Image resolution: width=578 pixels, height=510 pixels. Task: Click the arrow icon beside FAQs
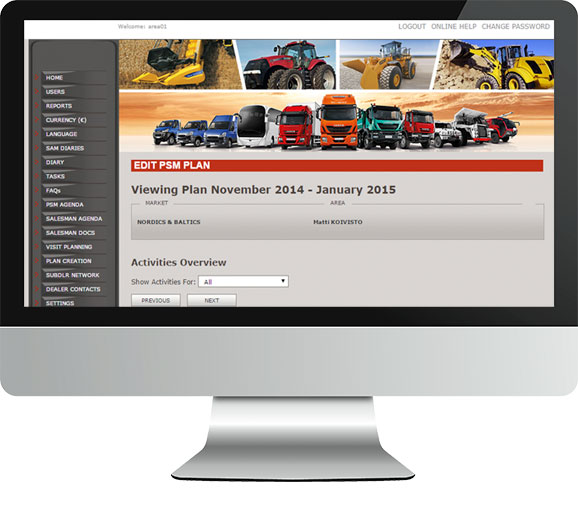[37, 190]
